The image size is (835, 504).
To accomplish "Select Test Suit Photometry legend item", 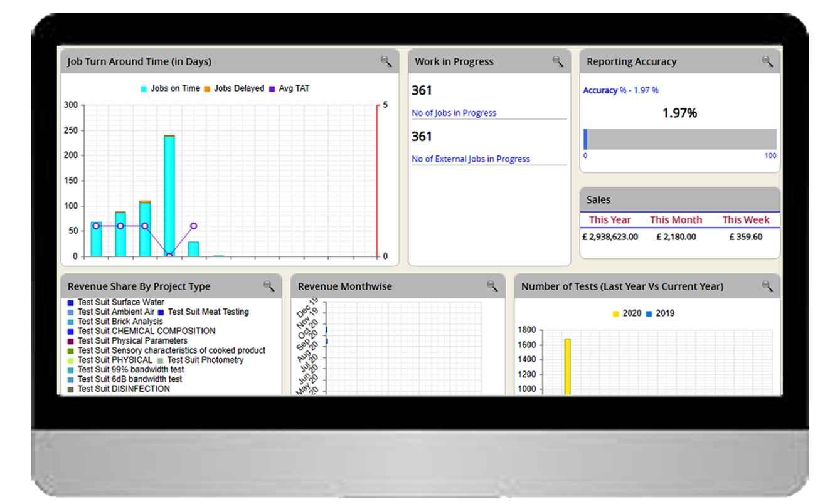I will click(x=201, y=360).
